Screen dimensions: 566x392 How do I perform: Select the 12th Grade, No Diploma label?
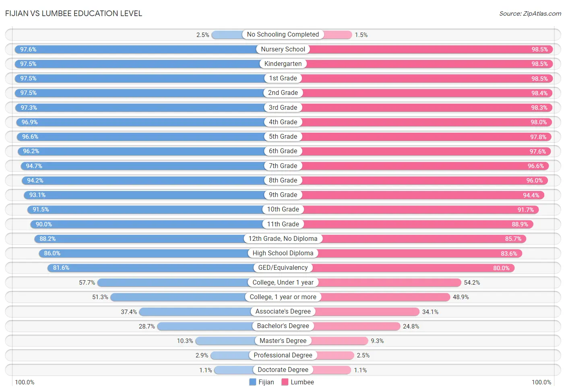click(283, 238)
